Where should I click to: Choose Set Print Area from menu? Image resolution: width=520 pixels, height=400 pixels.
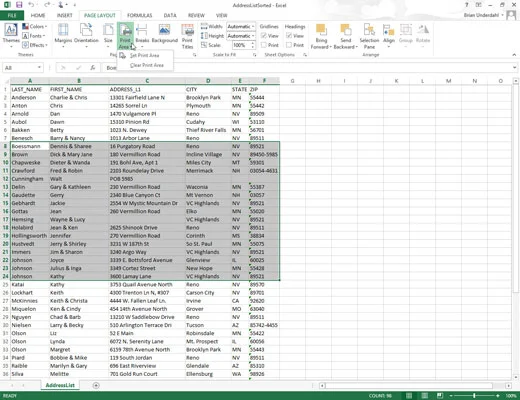click(145, 55)
